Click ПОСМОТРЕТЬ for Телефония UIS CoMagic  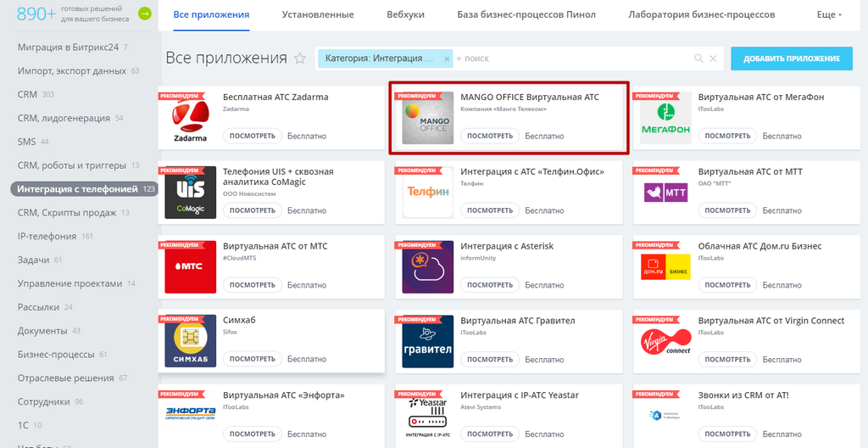pos(253,210)
